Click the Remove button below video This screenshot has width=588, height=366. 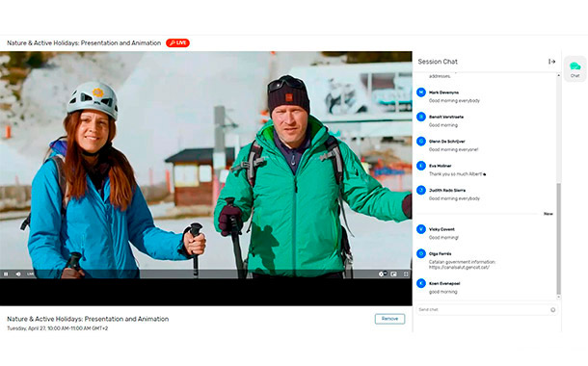point(389,319)
